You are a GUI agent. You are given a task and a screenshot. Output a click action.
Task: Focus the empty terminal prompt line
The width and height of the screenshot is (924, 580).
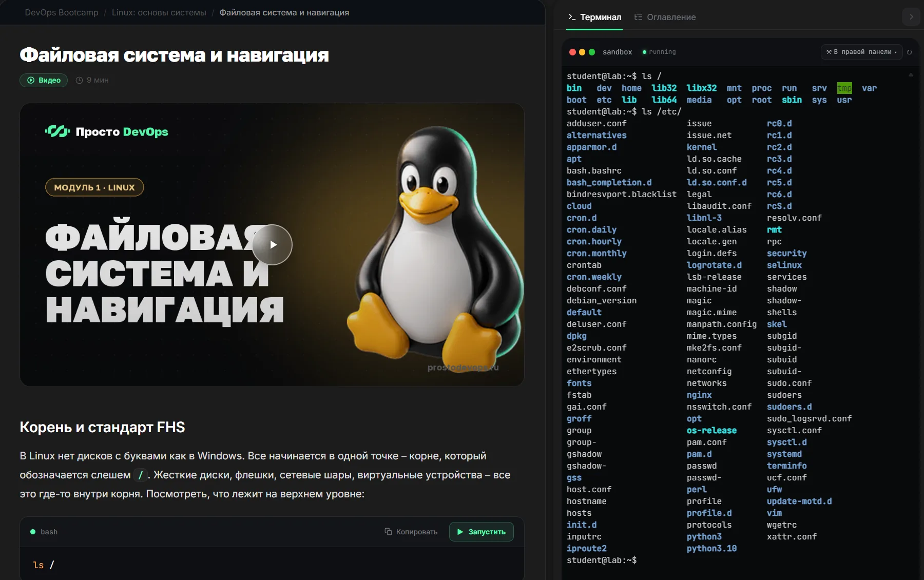click(602, 560)
